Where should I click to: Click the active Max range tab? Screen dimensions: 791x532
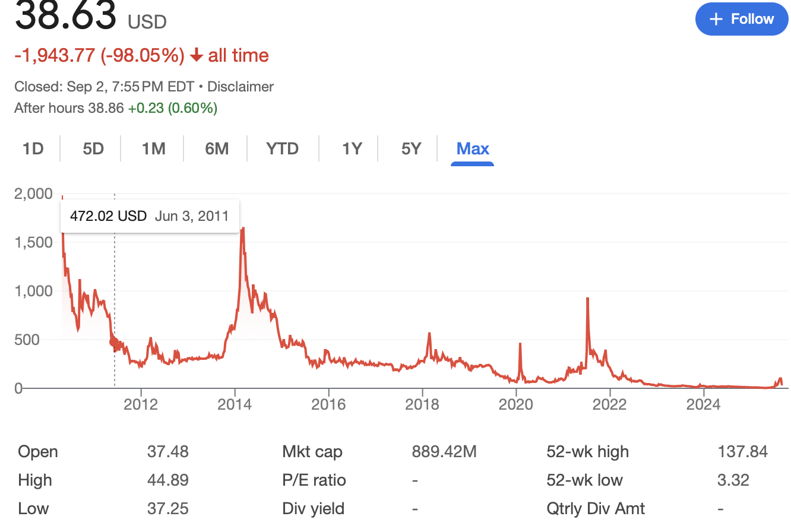(473, 148)
